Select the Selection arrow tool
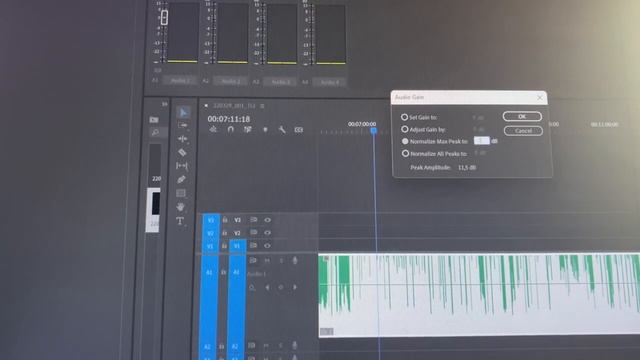Image resolution: width=640 pixels, height=360 pixels. pos(183,112)
